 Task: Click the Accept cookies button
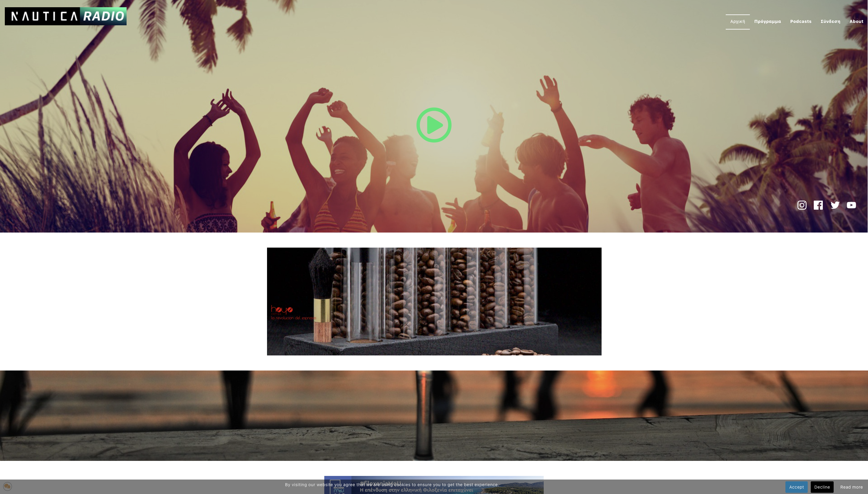(797, 486)
